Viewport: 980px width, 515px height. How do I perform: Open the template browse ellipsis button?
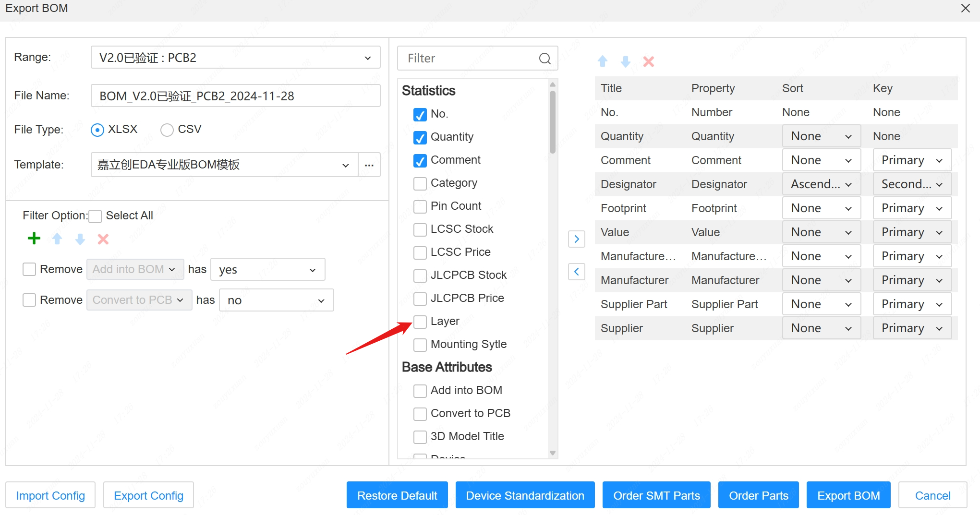pyautogui.click(x=369, y=165)
